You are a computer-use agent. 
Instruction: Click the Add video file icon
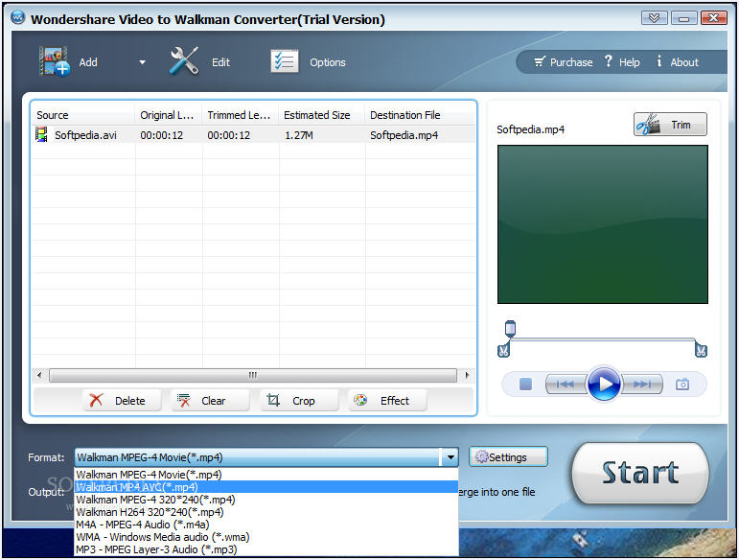(55, 62)
